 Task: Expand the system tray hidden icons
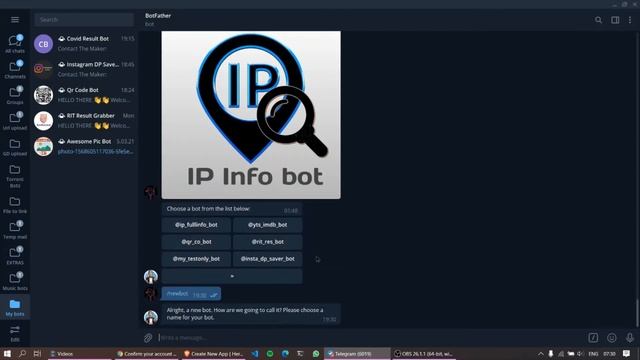point(540,354)
